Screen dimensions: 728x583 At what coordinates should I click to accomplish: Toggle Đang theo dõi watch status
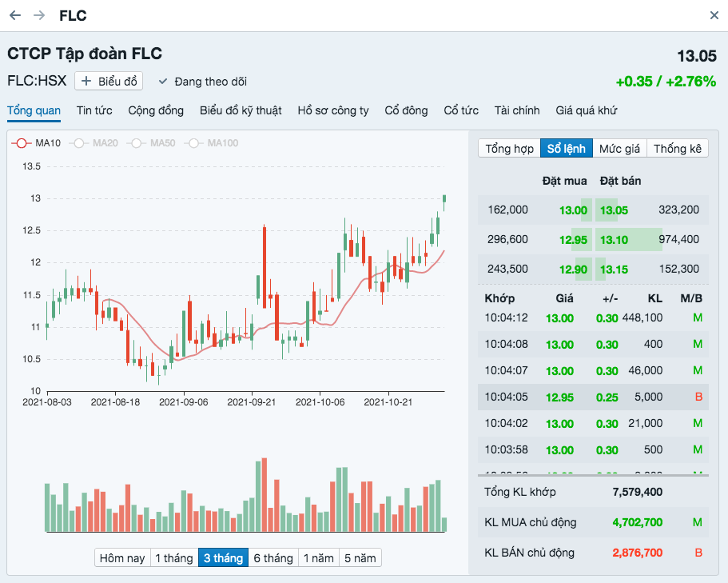[x=202, y=82]
